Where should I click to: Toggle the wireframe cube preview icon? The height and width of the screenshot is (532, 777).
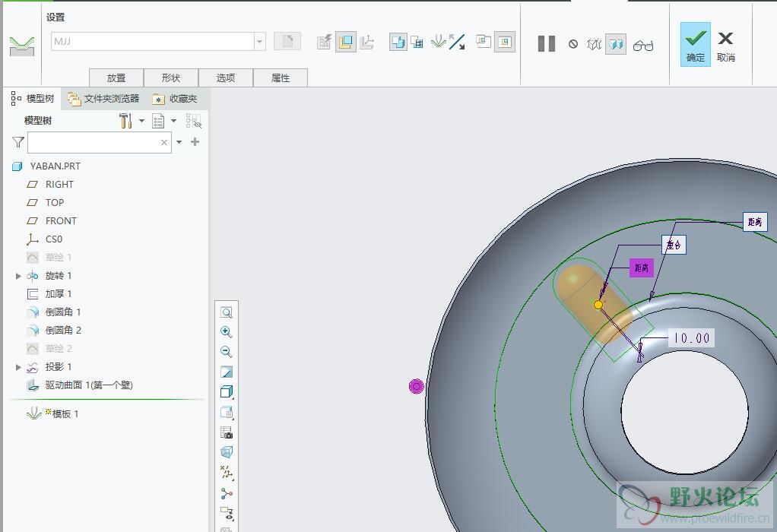[x=594, y=44]
